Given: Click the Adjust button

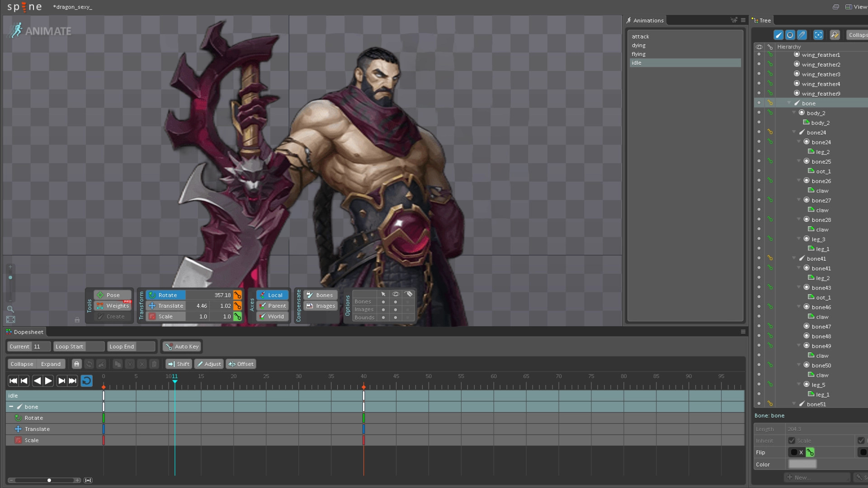Looking at the screenshot, I should [209, 364].
